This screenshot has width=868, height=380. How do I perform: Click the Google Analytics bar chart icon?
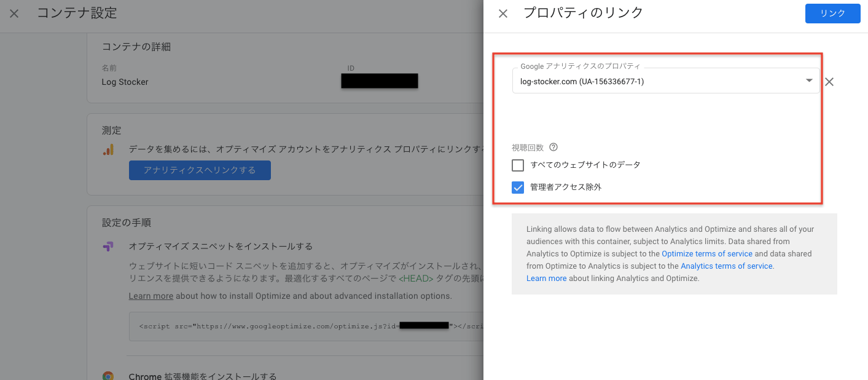[108, 149]
